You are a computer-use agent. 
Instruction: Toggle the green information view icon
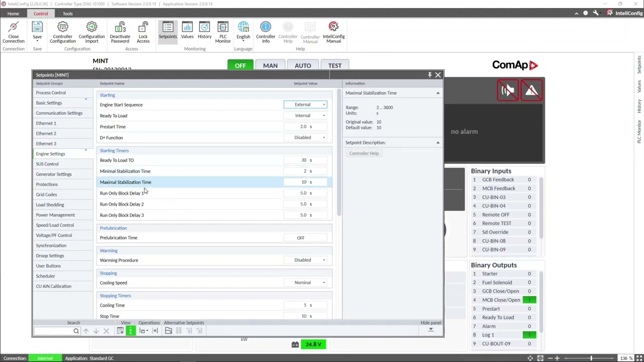pyautogui.click(x=130, y=330)
